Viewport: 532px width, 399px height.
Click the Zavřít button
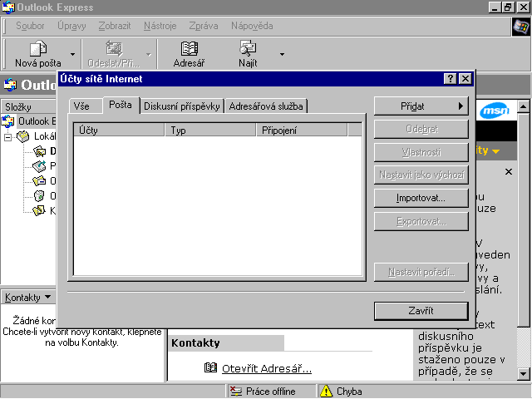[x=421, y=311]
